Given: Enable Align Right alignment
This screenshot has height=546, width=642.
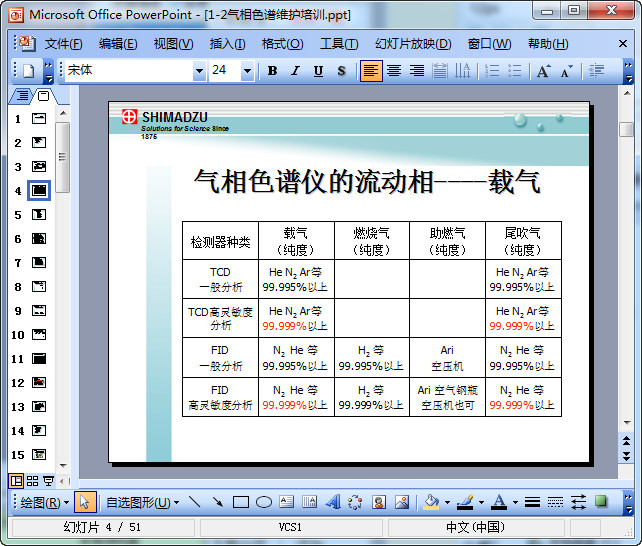Looking at the screenshot, I should [417, 71].
